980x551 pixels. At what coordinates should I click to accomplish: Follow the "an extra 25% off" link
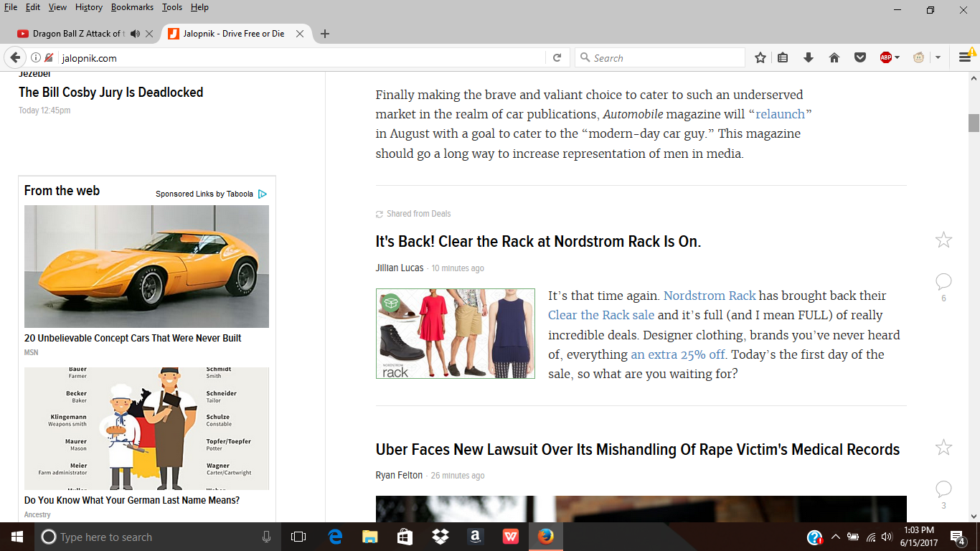tap(679, 354)
